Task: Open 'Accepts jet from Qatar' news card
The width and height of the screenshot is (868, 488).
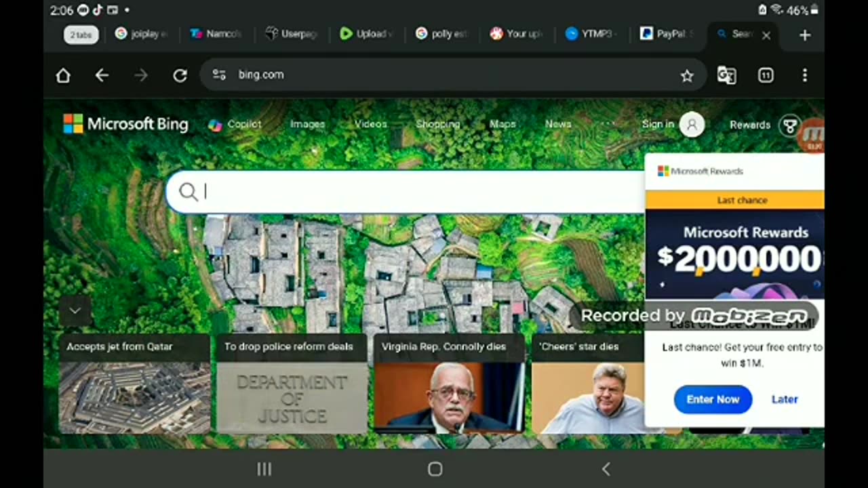Action: [x=134, y=383]
